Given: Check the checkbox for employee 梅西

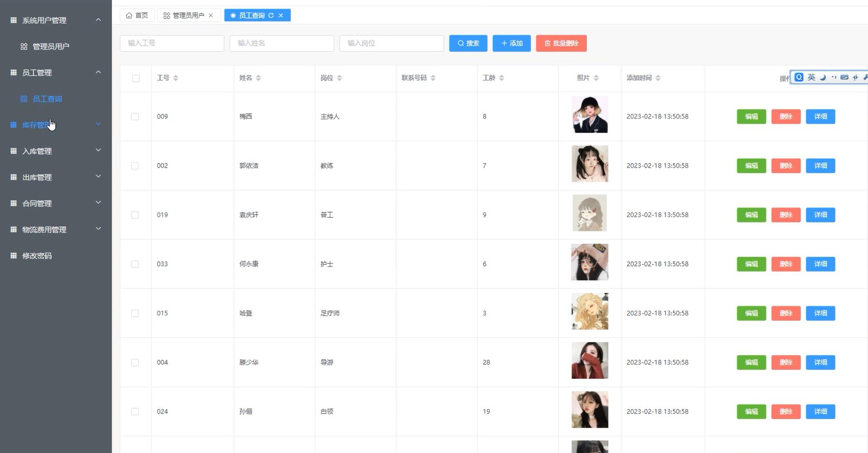Looking at the screenshot, I should [x=135, y=116].
